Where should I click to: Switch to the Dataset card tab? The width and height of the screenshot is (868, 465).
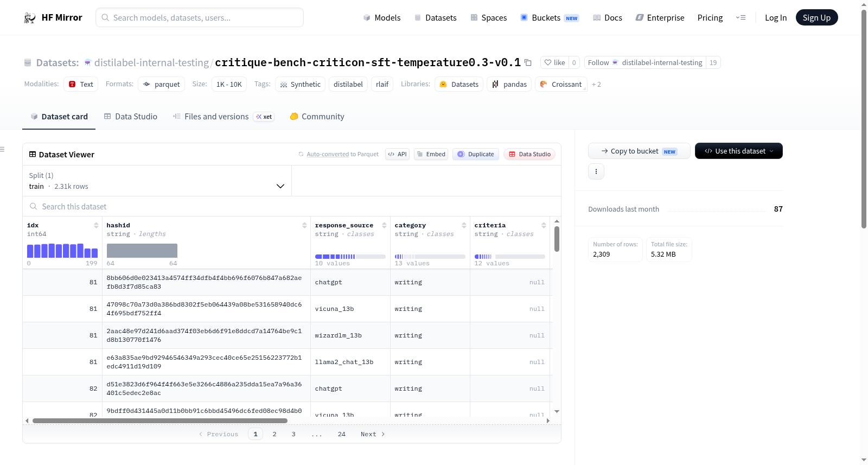(59, 117)
